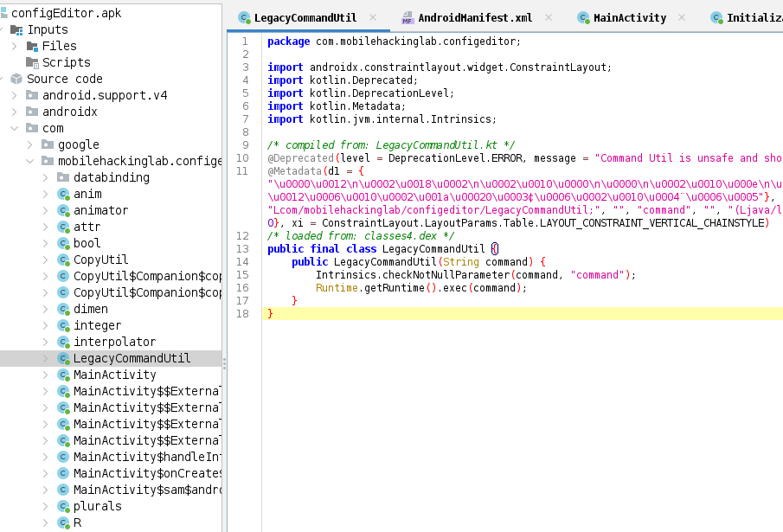Screen dimensions: 783x532
Task: Click the CopyUtil class icon
Action: 63,260
